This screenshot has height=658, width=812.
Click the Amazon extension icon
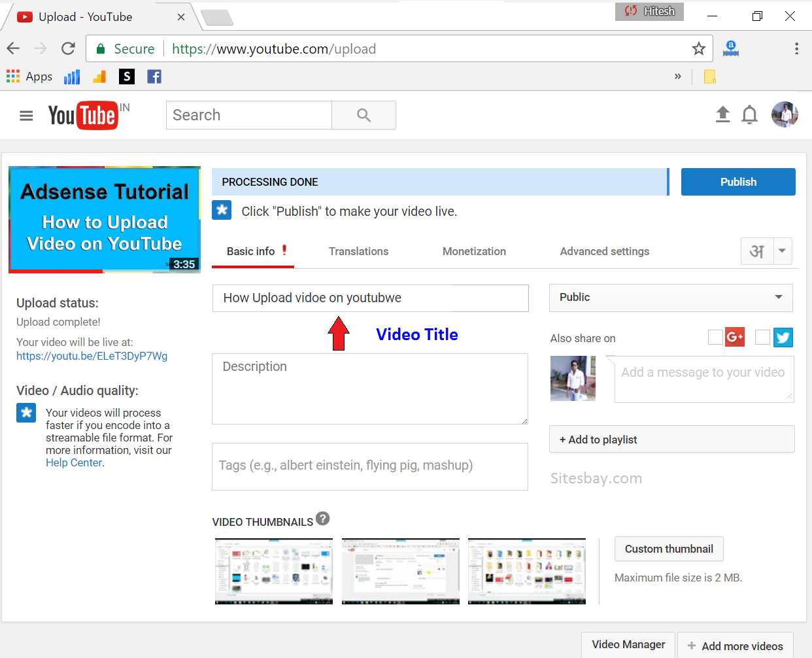[x=731, y=48]
